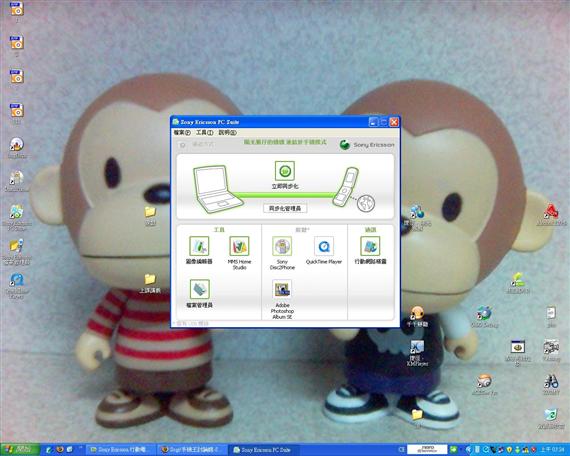Image resolution: width=570 pixels, height=456 pixels.
Task: Click the 同步化管理員 sync manager button
Action: click(285, 208)
